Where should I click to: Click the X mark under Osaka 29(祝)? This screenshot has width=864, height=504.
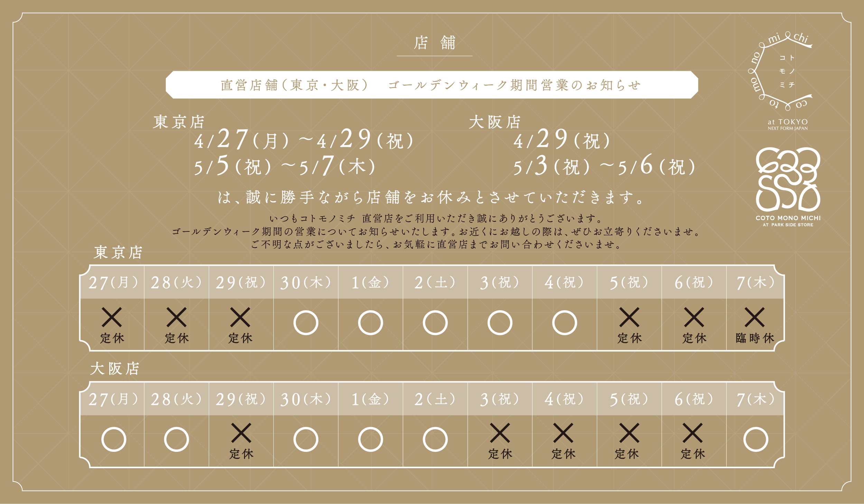pos(241,433)
